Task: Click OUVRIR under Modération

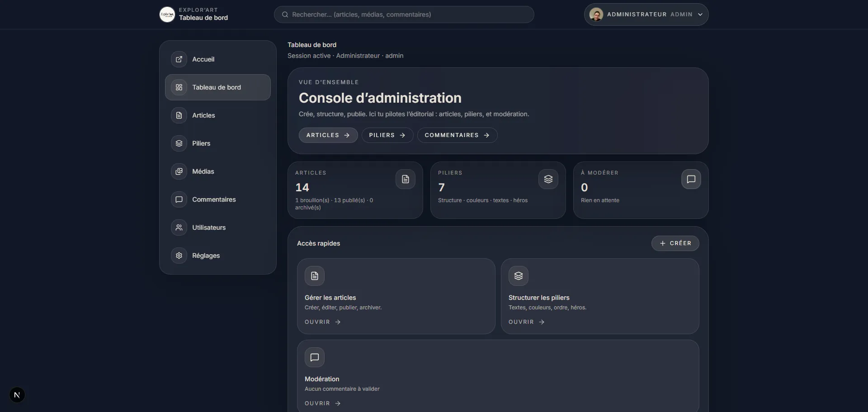Action: click(x=322, y=403)
